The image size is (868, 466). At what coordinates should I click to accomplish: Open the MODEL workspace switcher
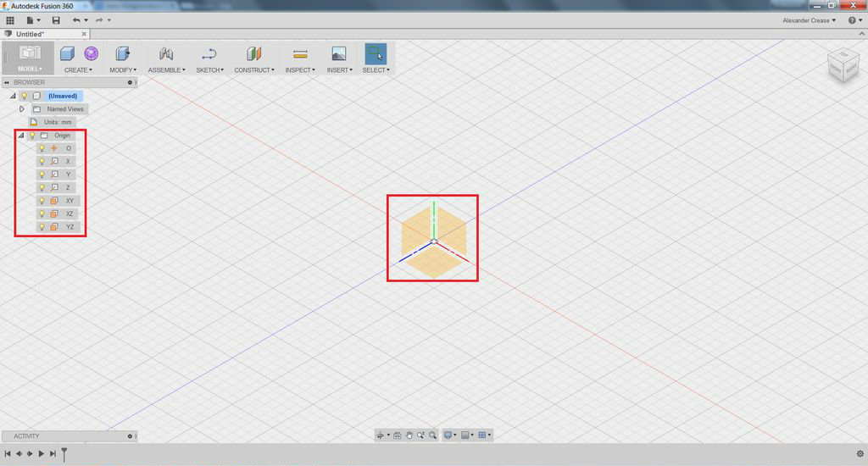pos(30,58)
